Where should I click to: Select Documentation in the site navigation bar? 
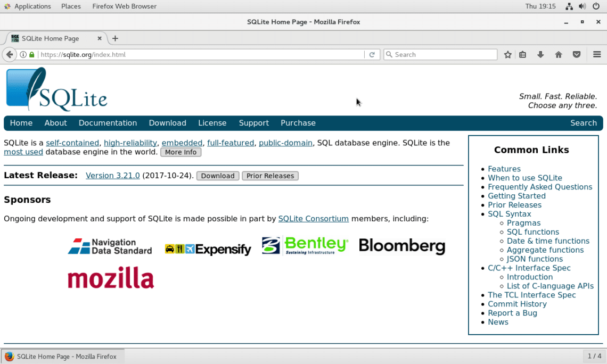108,123
